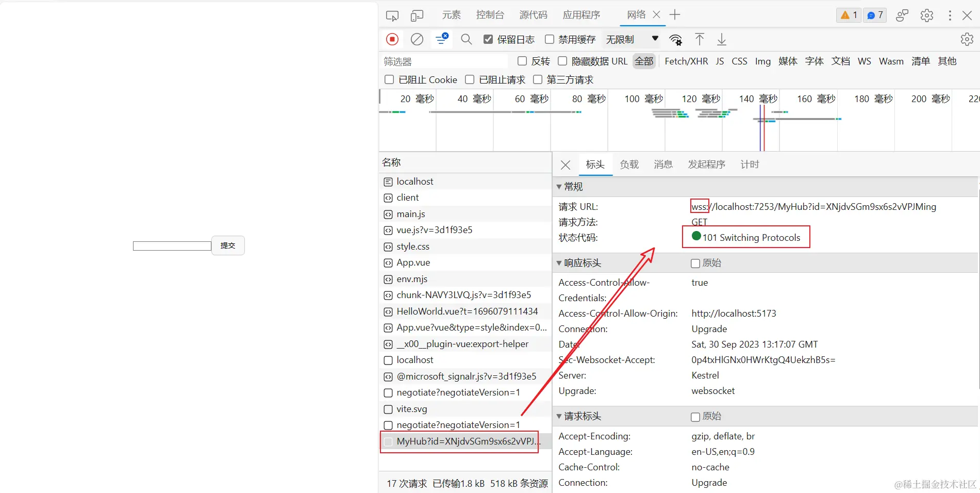The image size is (980, 493).
Task: Import a HAR file with upload arrow
Action: pos(700,39)
